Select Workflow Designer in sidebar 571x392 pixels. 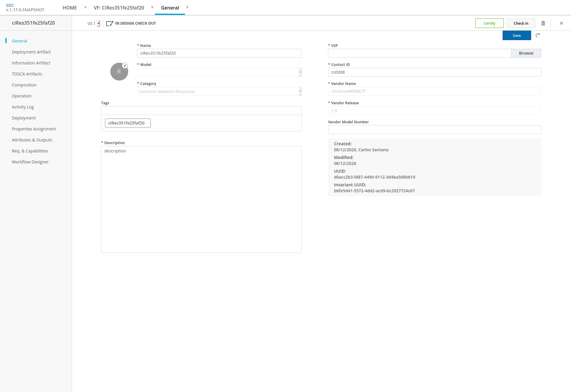coord(30,162)
